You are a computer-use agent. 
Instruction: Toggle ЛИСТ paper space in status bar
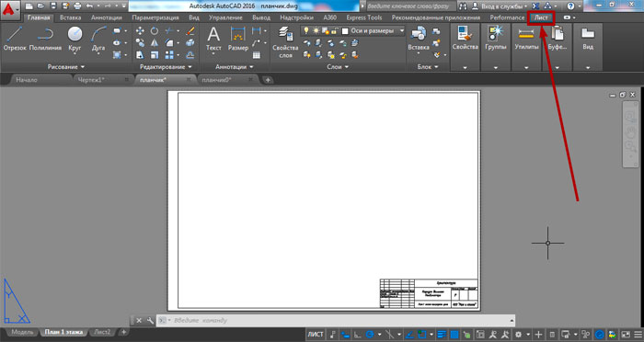(316, 335)
